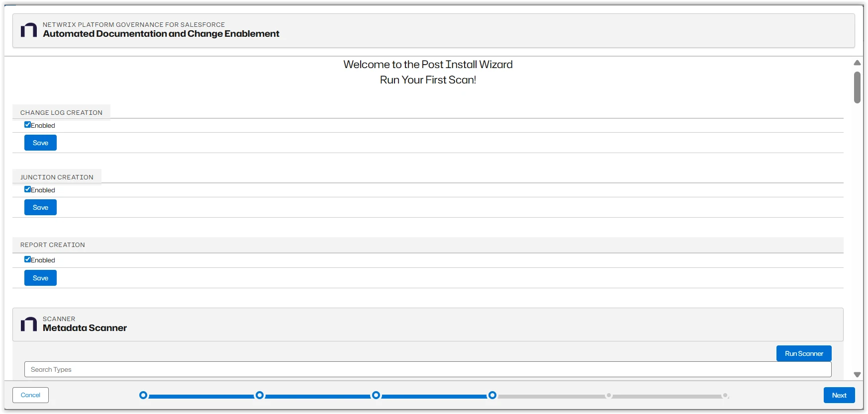Jump to final wizard progress step
868x414 pixels.
[725, 396]
